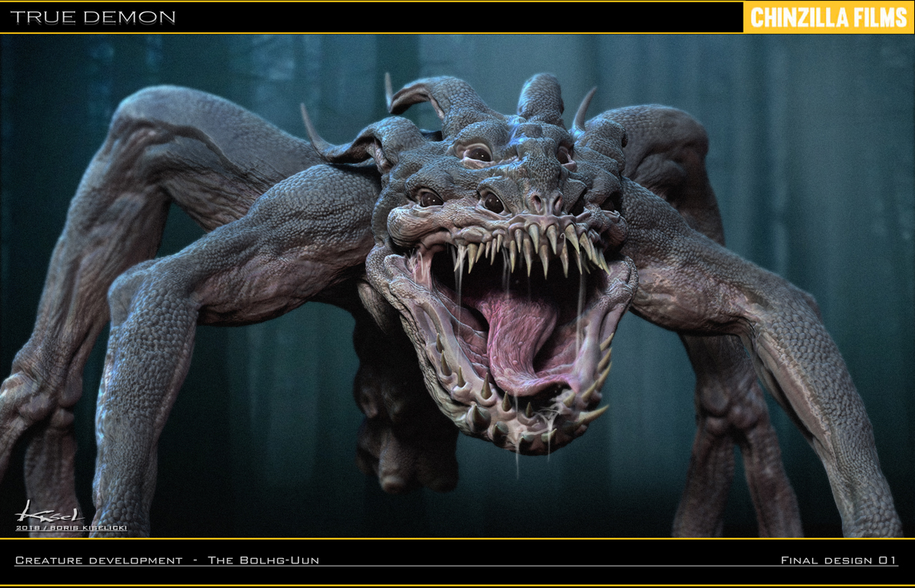This screenshot has height=588, width=915.
Task: Select the '2018 / BORIS KISELICKI' credit text
Action: pyautogui.click(x=72, y=528)
